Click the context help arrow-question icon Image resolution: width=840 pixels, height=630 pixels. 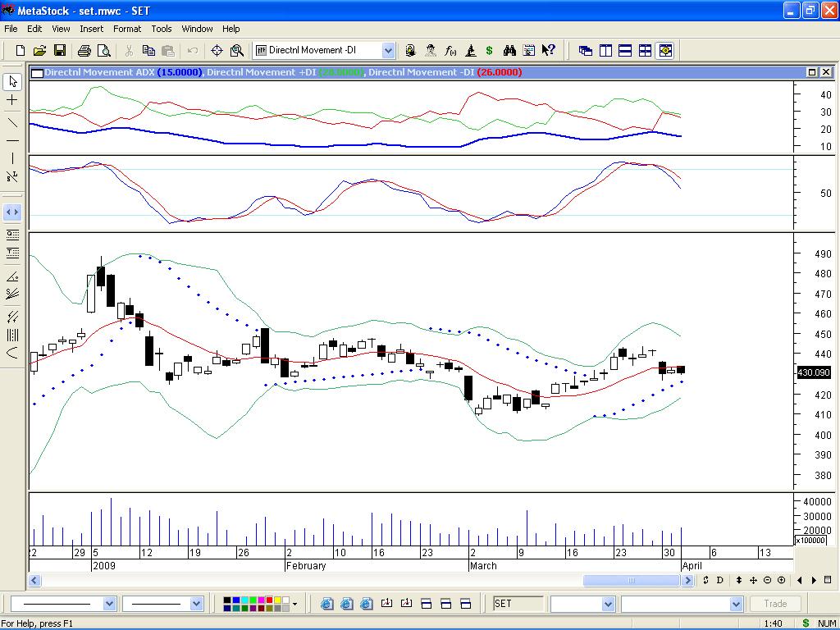(x=548, y=50)
